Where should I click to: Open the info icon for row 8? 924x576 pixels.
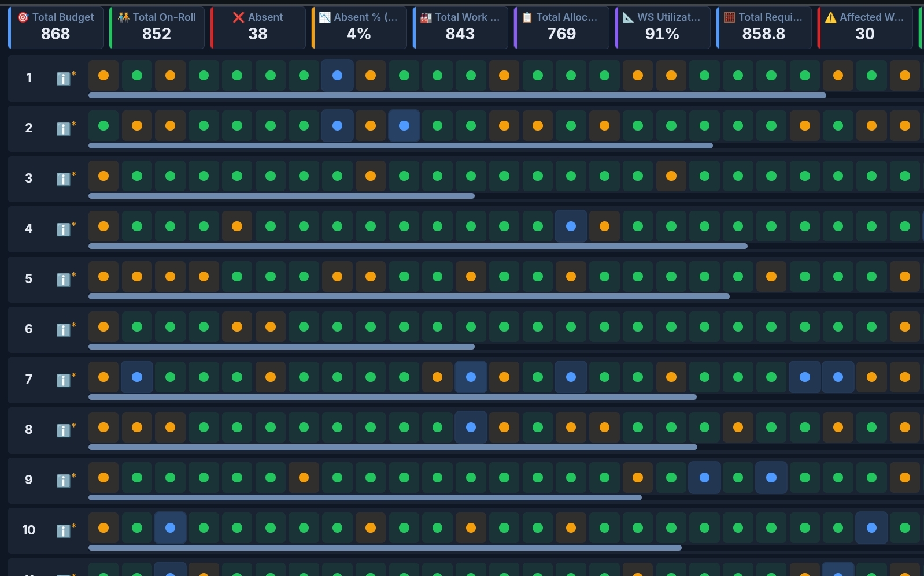click(63, 430)
